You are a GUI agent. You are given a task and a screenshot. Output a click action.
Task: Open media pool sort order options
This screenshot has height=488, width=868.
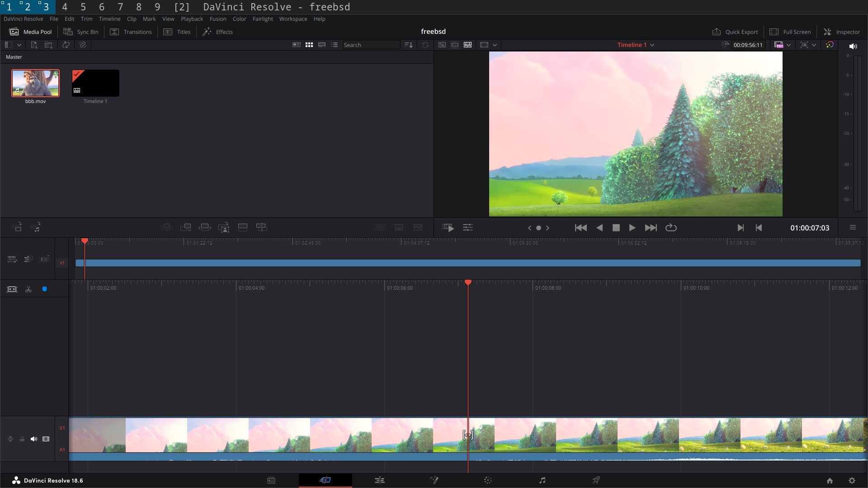tap(408, 45)
